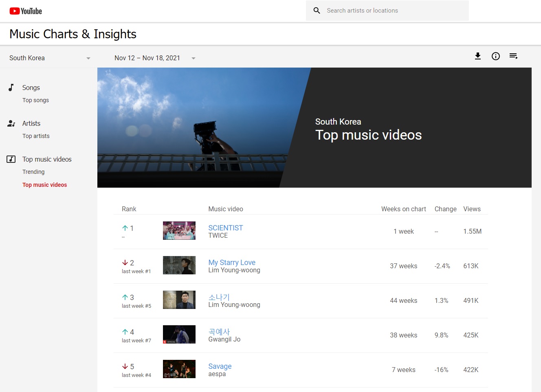The height and width of the screenshot is (392, 541).
Task: Click the TWICE artist name
Action: point(218,236)
